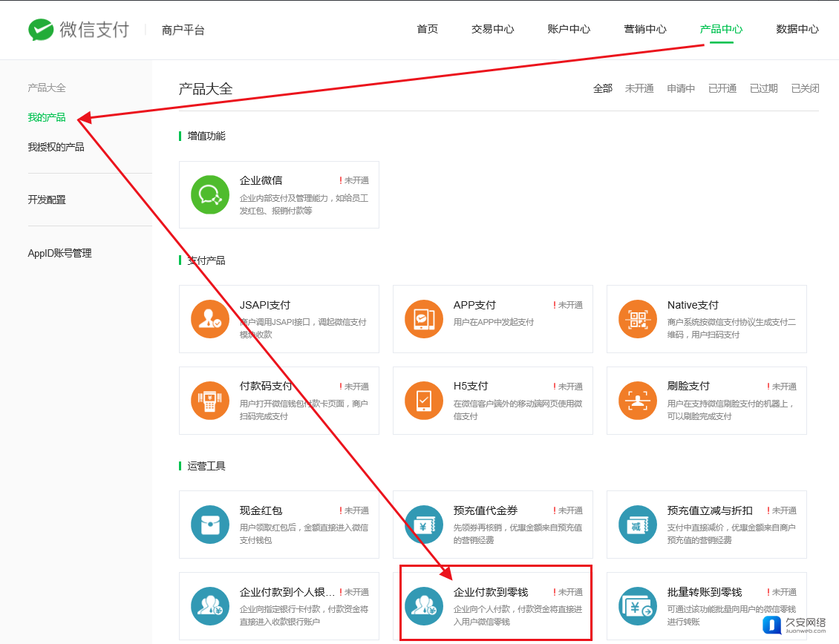This screenshot has height=644, width=839.
Task: Click the 预充值代金券 coupon icon
Action: tap(424, 525)
